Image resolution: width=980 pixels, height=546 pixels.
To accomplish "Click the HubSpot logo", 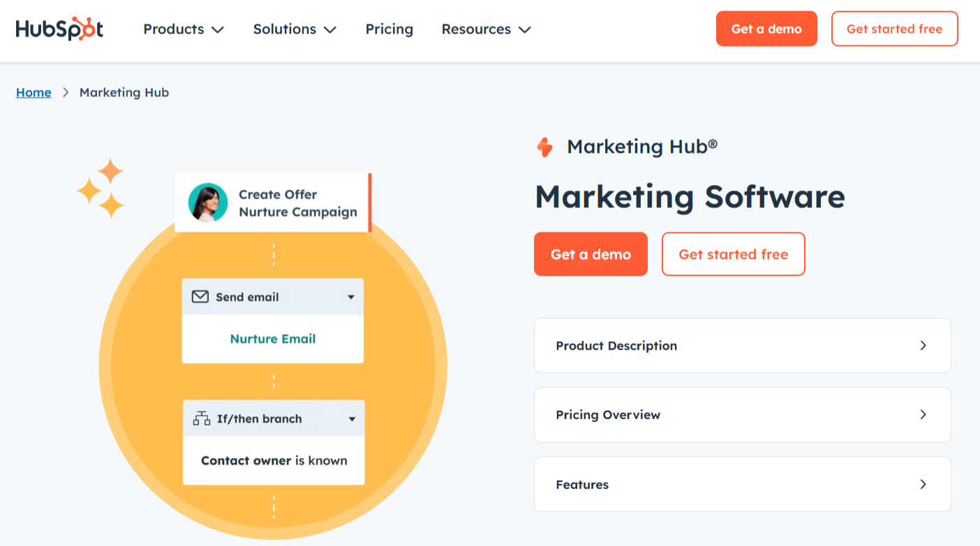I will (59, 29).
